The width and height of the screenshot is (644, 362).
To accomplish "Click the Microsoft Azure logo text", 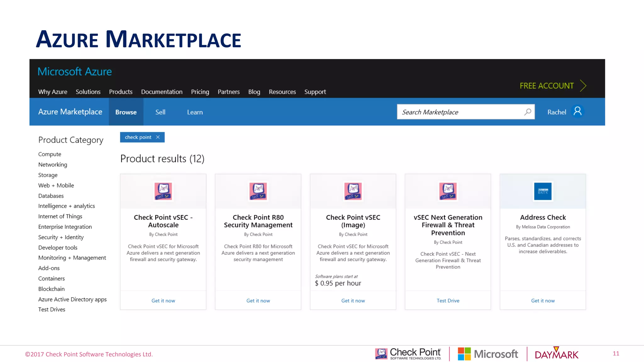I will tap(75, 71).
